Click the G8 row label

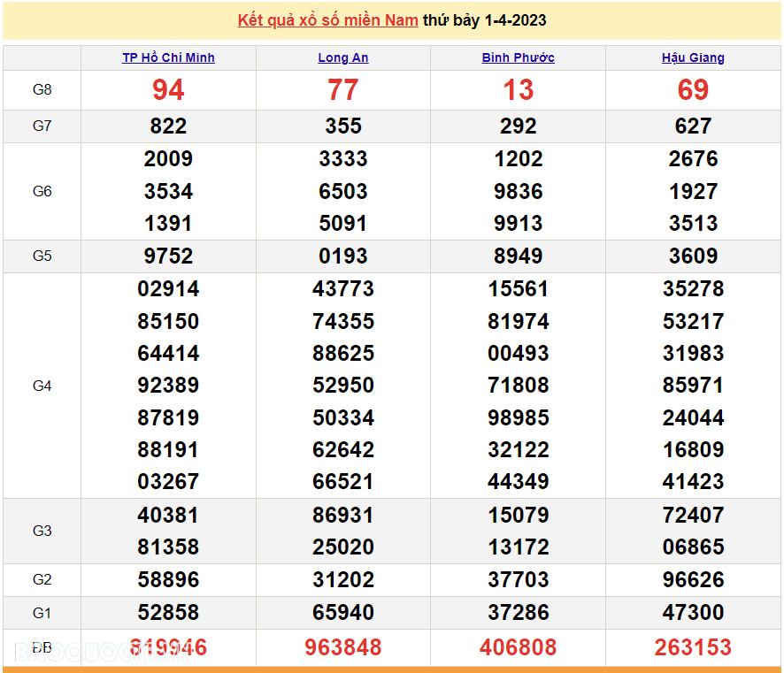point(42,90)
